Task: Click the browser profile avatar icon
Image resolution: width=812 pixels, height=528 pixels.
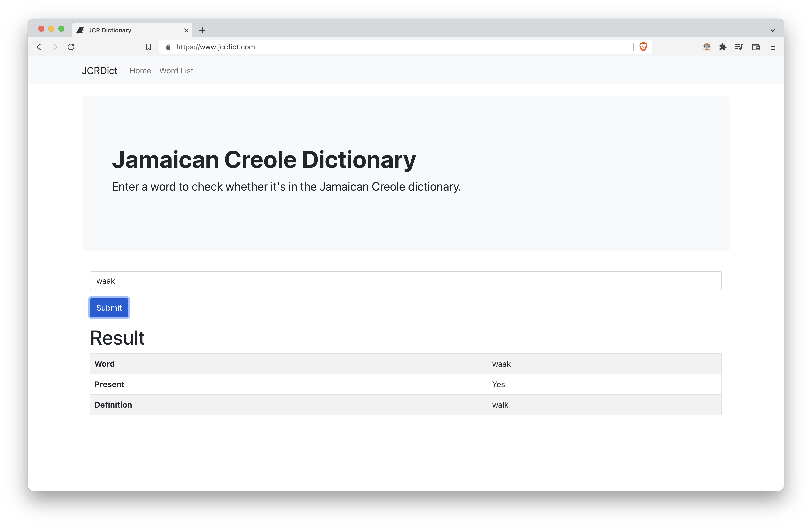Action: pos(706,47)
